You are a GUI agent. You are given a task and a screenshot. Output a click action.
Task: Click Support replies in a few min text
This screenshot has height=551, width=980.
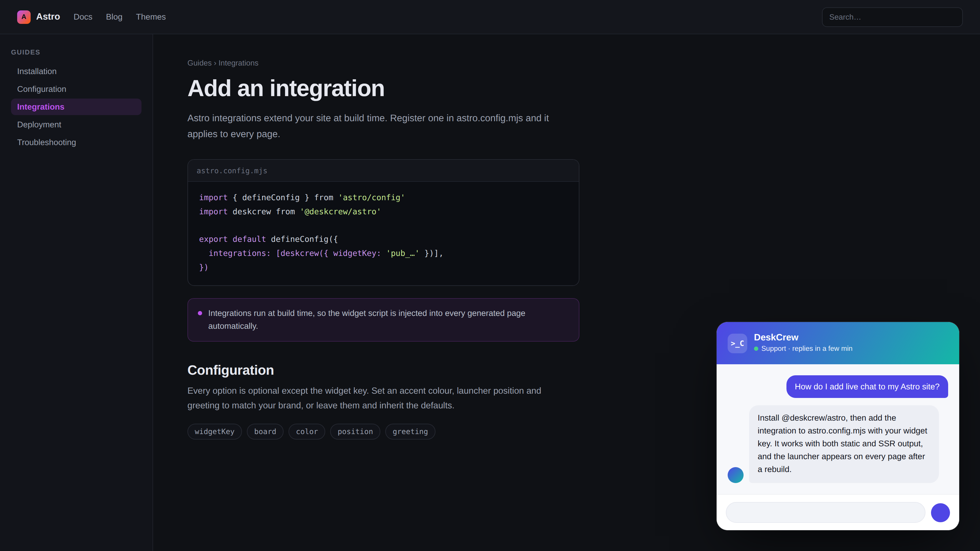click(x=807, y=349)
